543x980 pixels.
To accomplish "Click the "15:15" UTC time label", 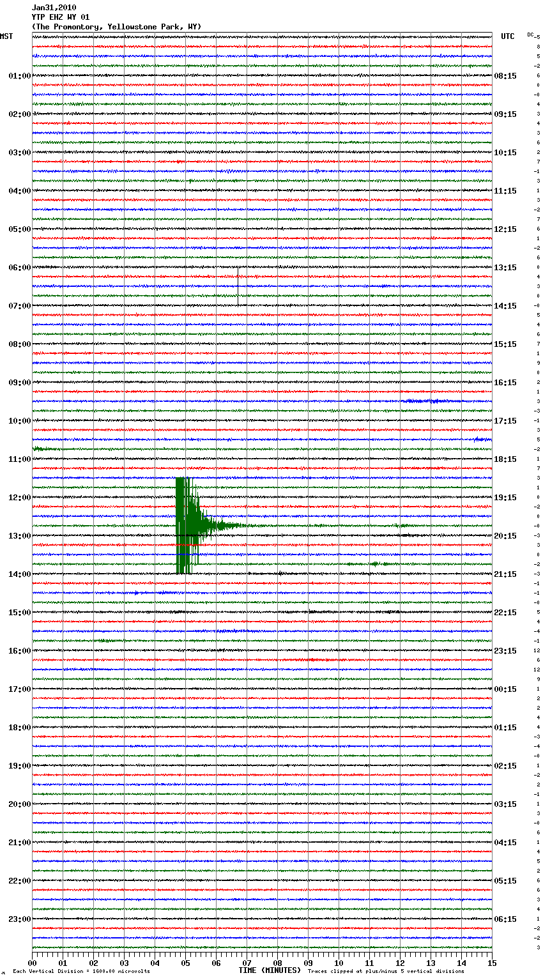I will 505,344.
